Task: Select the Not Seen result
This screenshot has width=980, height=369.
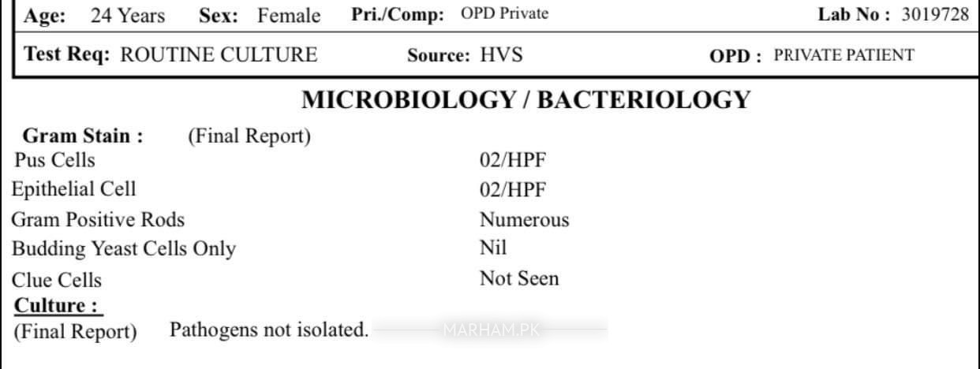Action: point(519,278)
